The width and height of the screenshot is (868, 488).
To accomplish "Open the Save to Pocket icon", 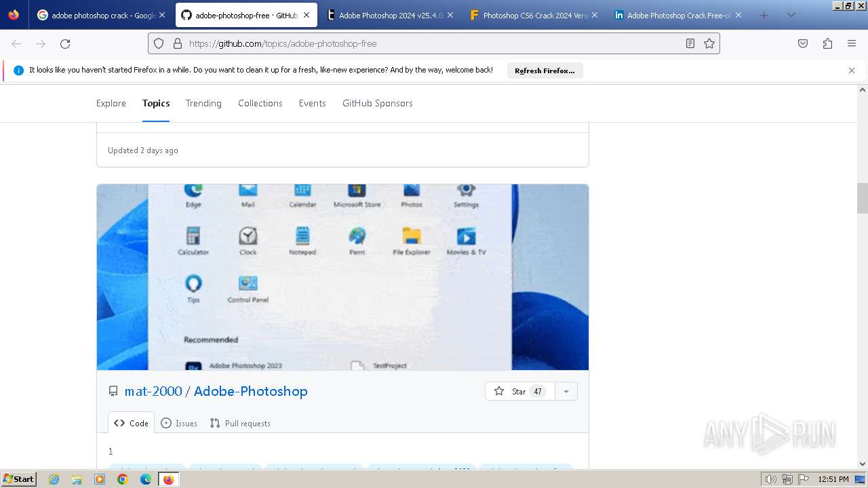I will [803, 43].
